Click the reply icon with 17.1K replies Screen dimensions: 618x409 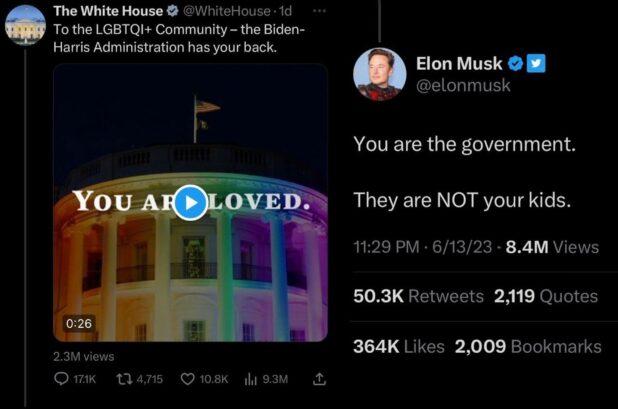pos(60,380)
